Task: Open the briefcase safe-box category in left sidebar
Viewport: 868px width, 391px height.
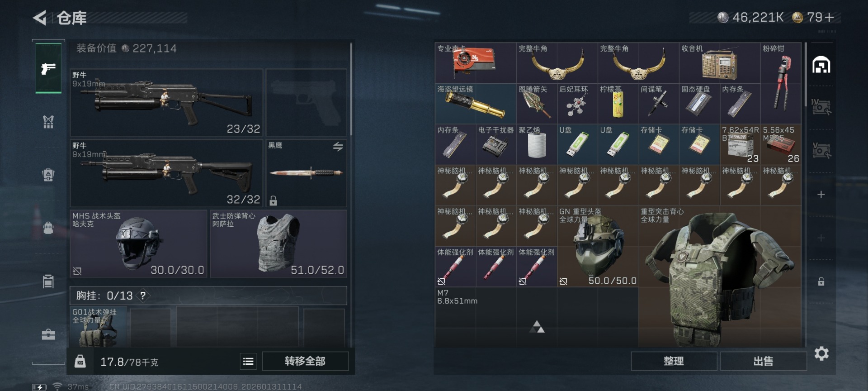Action: [48, 334]
